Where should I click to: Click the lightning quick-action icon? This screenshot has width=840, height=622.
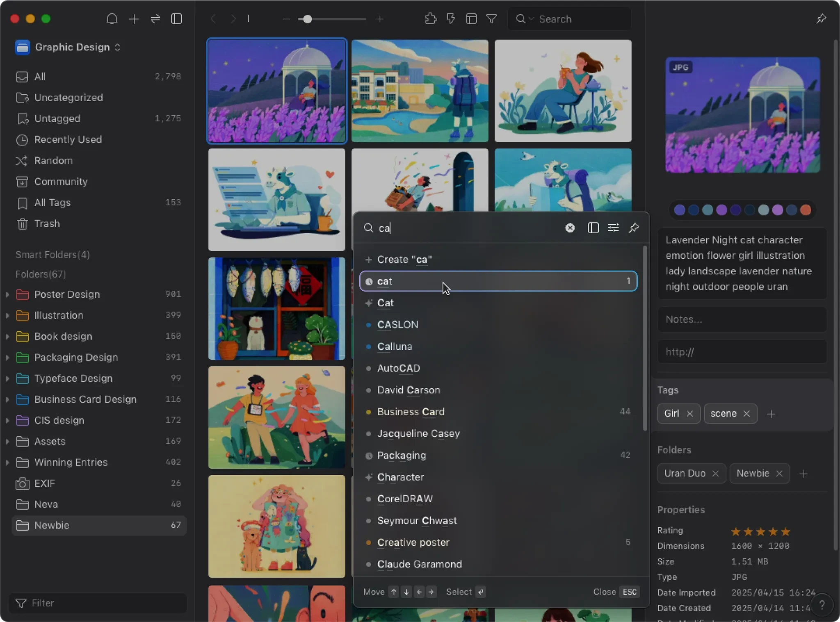pos(451,19)
